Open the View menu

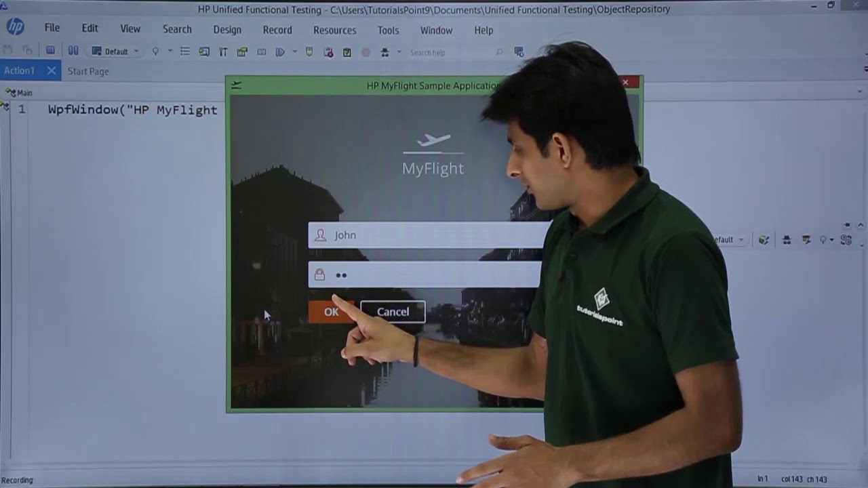[x=130, y=29]
